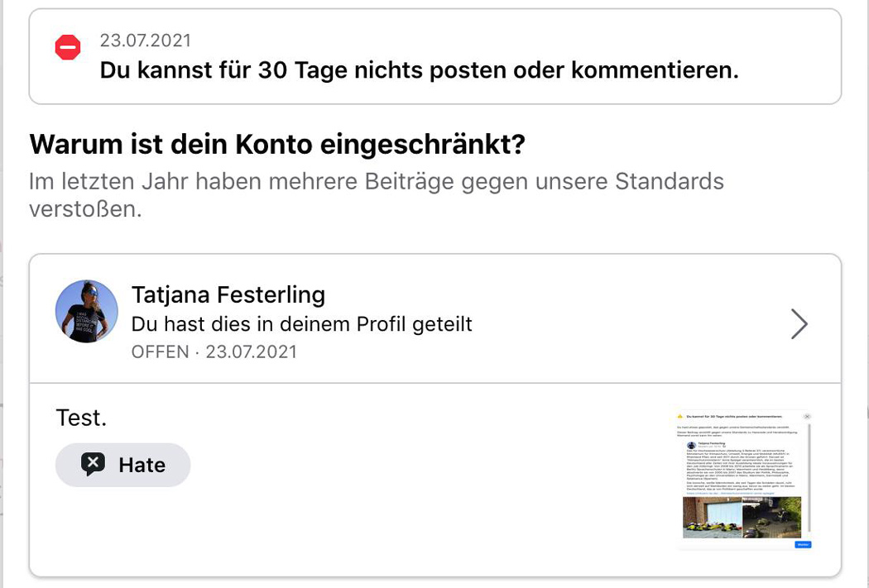
Task: Click the right street photo in the thumbnail
Action: (772, 517)
